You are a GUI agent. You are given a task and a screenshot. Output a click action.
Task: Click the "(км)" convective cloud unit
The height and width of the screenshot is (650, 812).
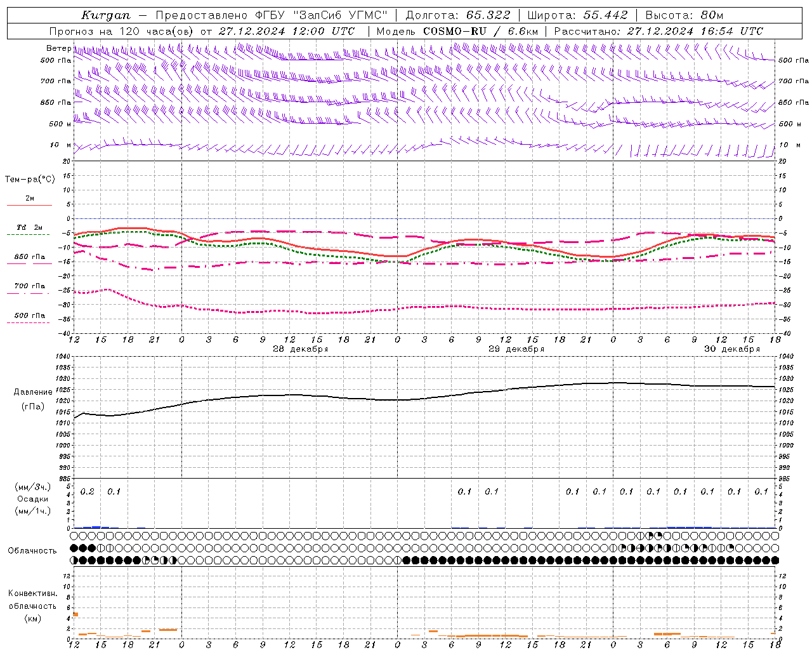pos(32,618)
